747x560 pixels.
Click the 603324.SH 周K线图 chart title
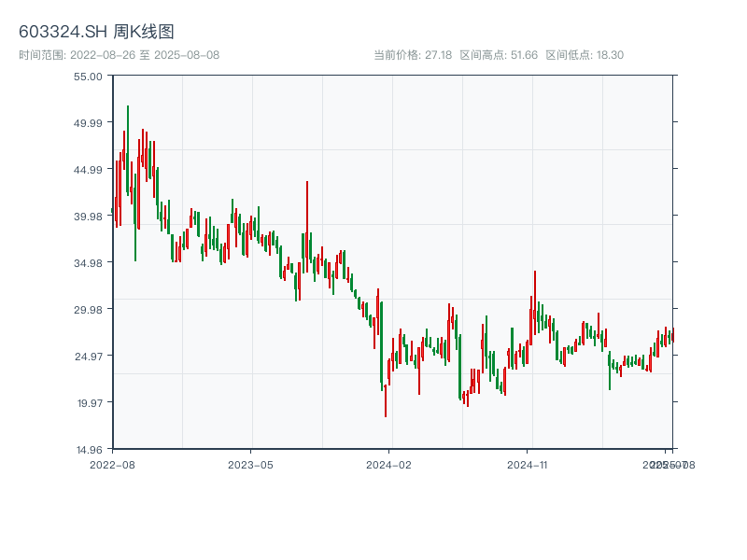pos(96,32)
